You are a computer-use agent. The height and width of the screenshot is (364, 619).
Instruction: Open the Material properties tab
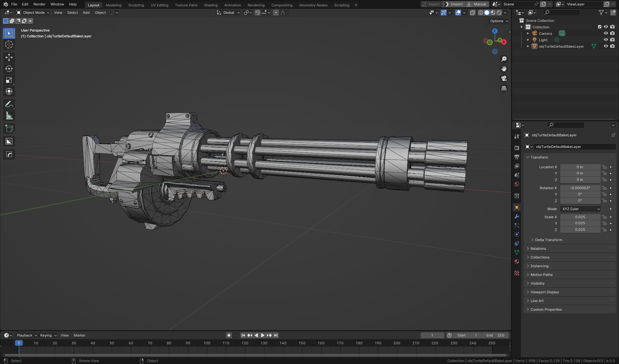(x=517, y=261)
